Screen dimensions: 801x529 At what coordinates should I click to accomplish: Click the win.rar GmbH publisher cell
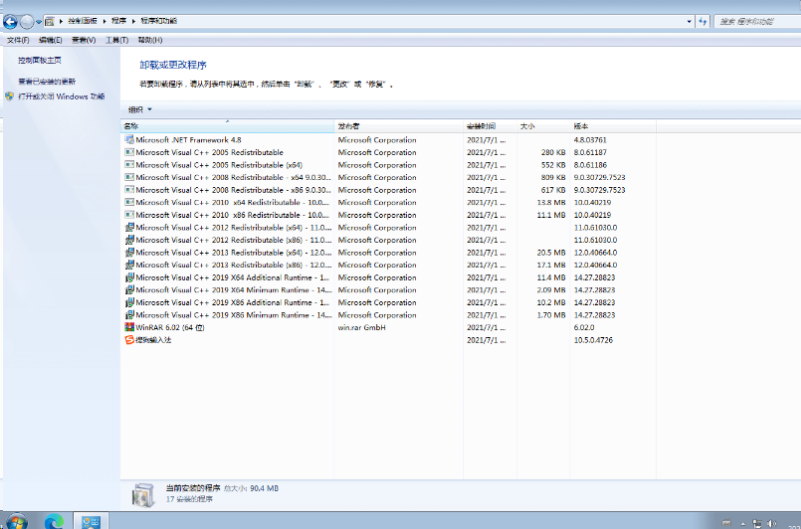coord(362,327)
